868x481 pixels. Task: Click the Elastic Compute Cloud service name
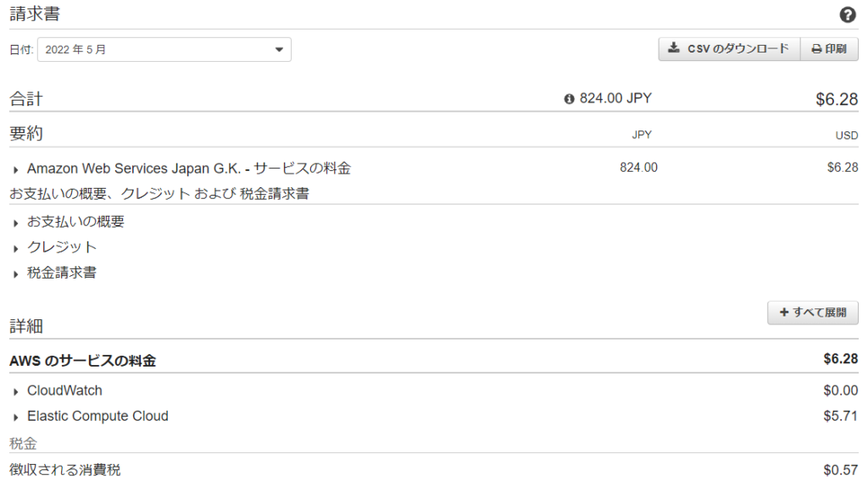coord(97,416)
